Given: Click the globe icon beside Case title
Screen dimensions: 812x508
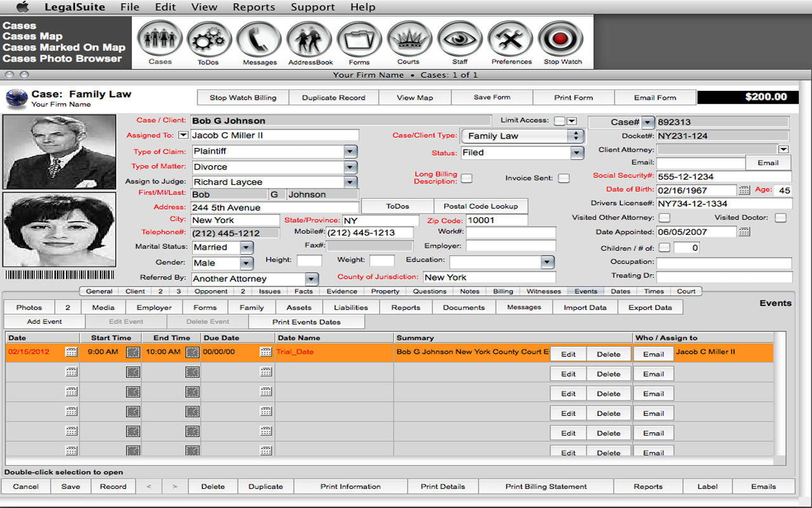Looking at the screenshot, I should pyautogui.click(x=16, y=98).
